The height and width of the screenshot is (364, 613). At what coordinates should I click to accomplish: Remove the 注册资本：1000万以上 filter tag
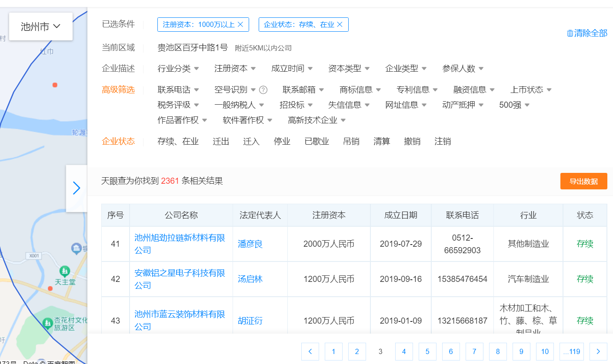click(240, 24)
